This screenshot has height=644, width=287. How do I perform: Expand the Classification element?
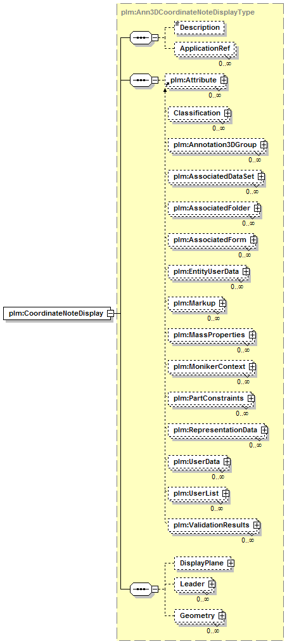(227, 113)
